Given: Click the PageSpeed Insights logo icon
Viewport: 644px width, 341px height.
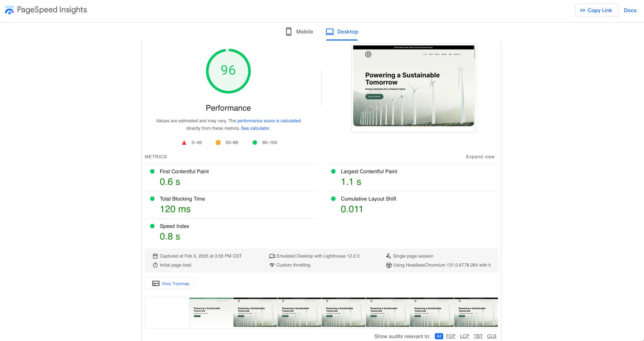Looking at the screenshot, I should (9, 10).
